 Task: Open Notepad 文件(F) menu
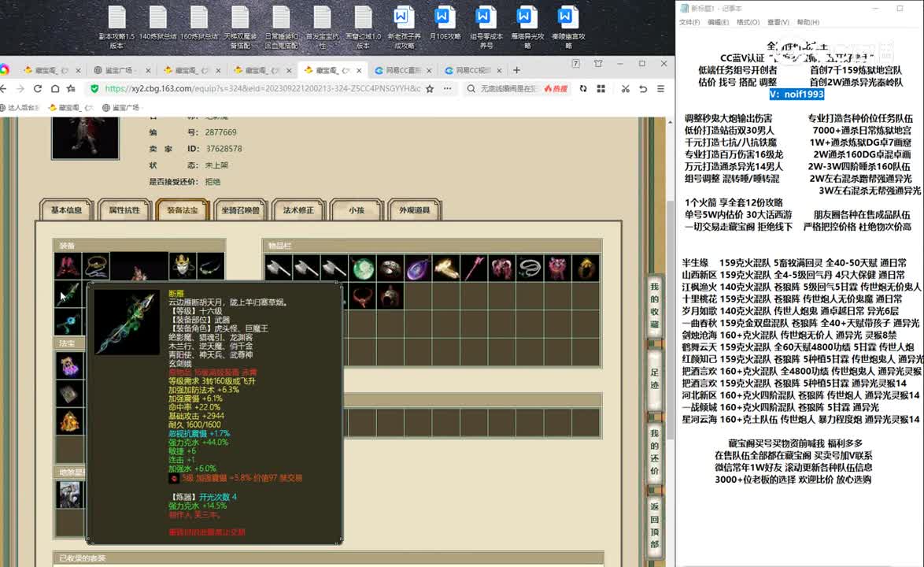[x=689, y=22]
